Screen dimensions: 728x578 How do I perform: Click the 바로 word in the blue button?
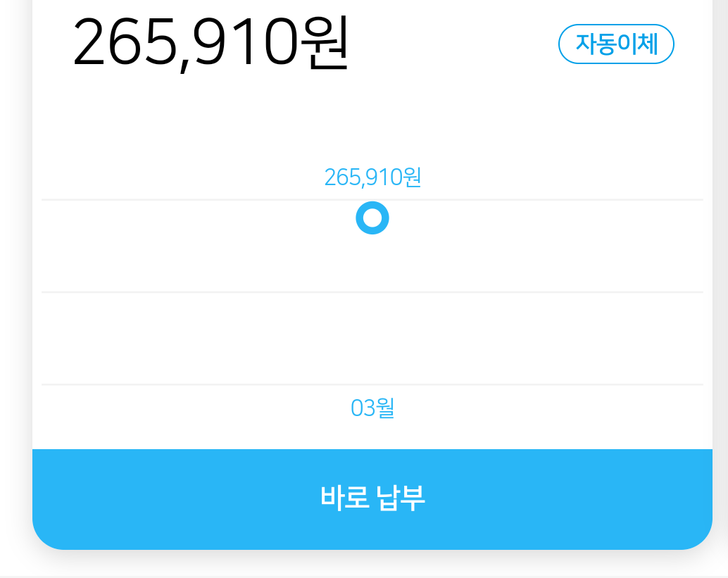(341, 498)
